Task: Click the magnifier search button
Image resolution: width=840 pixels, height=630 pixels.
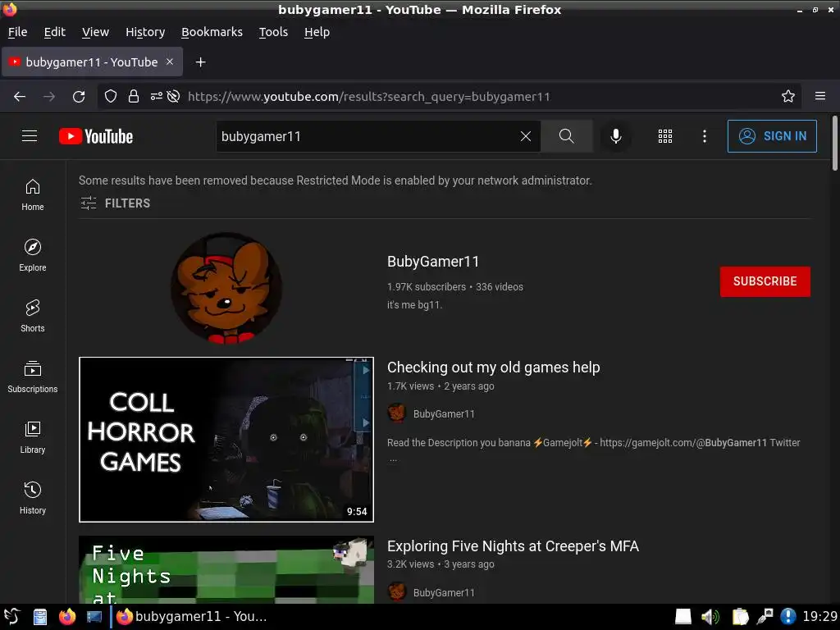Action: click(566, 136)
